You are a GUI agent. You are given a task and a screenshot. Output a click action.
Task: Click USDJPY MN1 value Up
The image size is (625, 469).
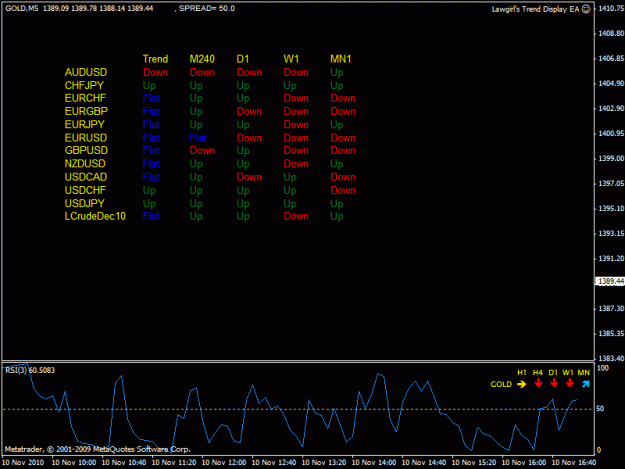coord(336,204)
